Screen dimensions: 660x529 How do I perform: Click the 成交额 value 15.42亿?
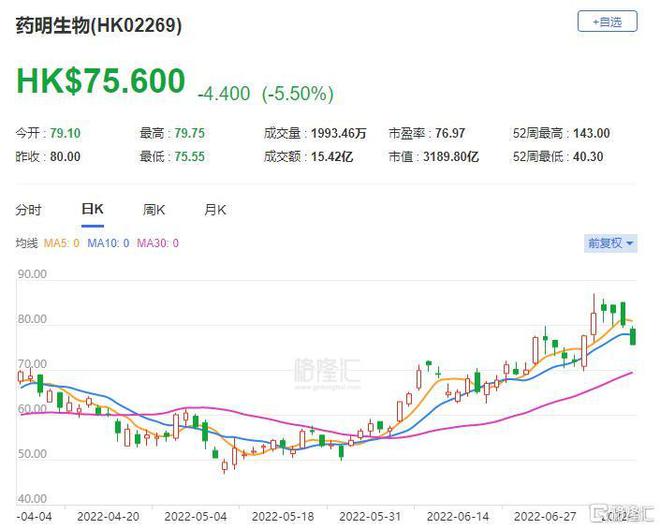(x=332, y=157)
